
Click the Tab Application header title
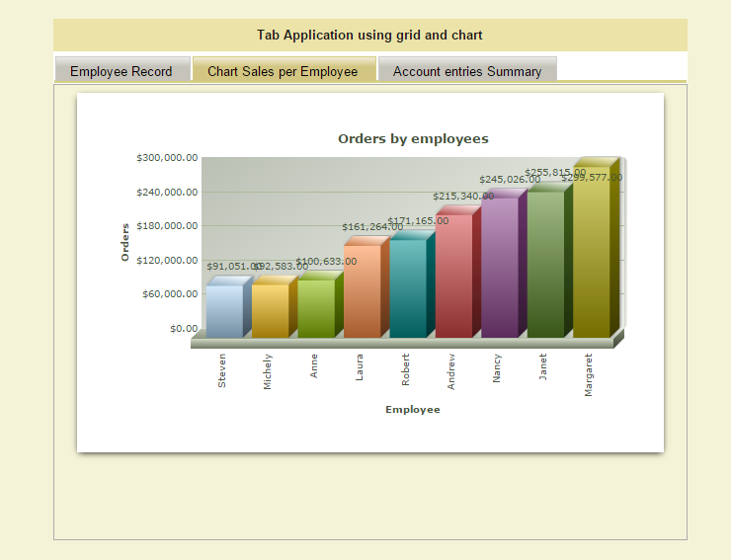coord(369,36)
